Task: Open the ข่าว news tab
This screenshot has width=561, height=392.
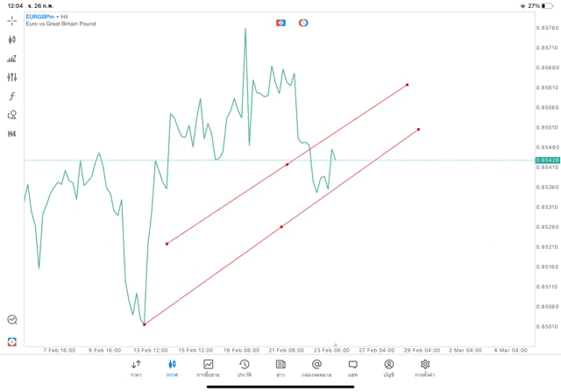Action: (280, 367)
